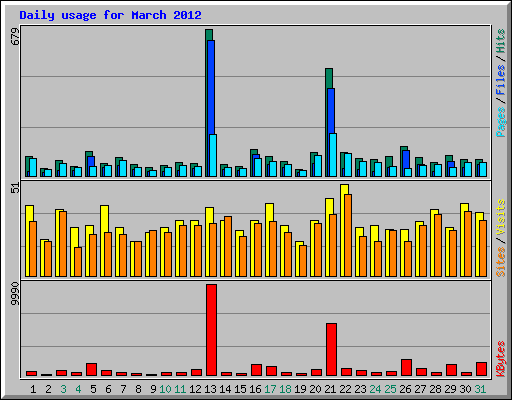Click the red KBytes bar for day 13

point(211,330)
